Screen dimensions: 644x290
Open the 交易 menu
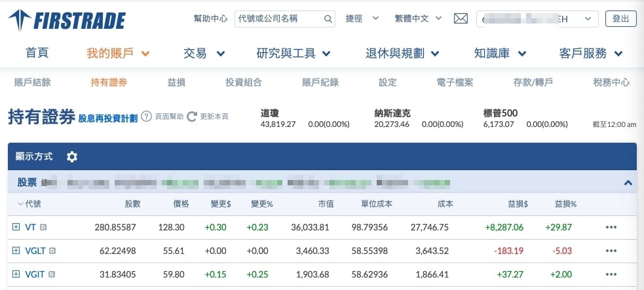click(x=204, y=53)
